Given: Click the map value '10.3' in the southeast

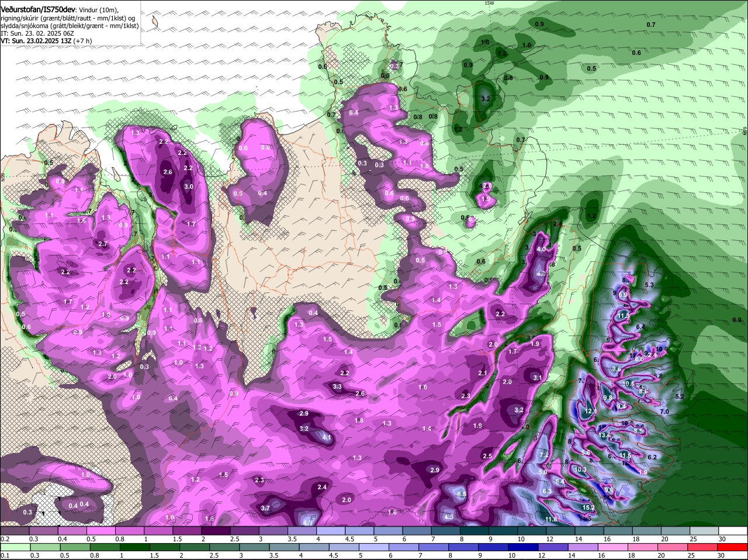Looking at the screenshot, I should click(580, 469).
